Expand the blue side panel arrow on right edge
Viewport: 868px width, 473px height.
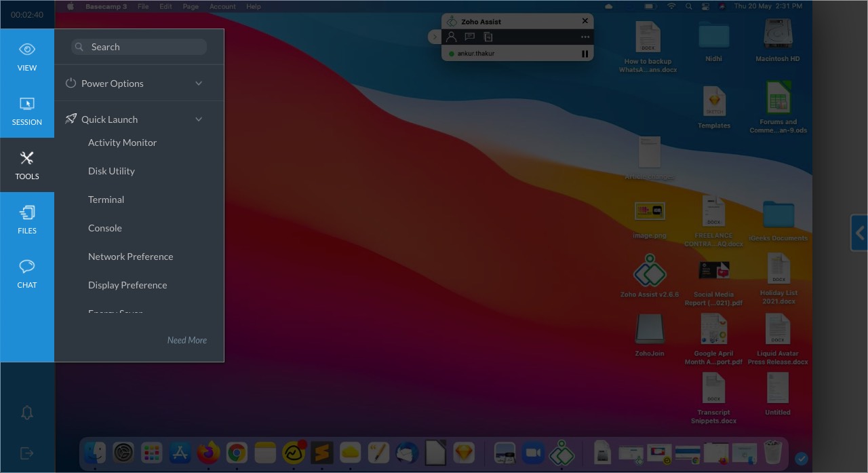[x=859, y=233]
